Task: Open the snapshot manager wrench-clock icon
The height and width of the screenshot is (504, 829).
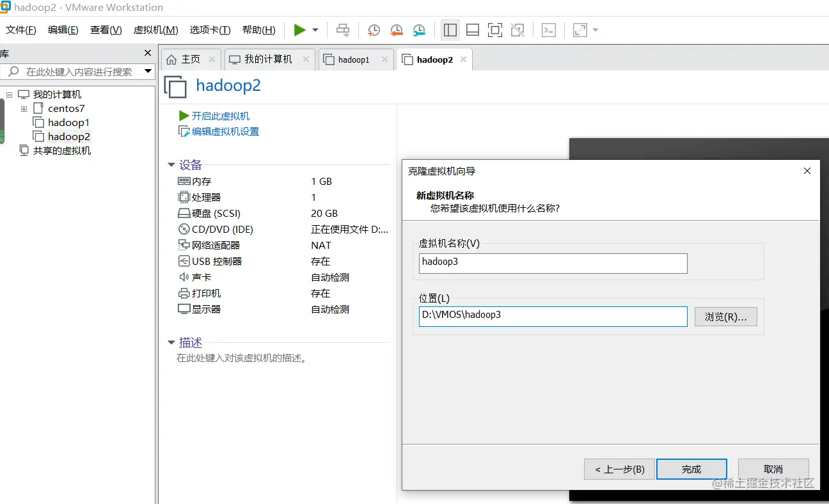Action: [419, 30]
